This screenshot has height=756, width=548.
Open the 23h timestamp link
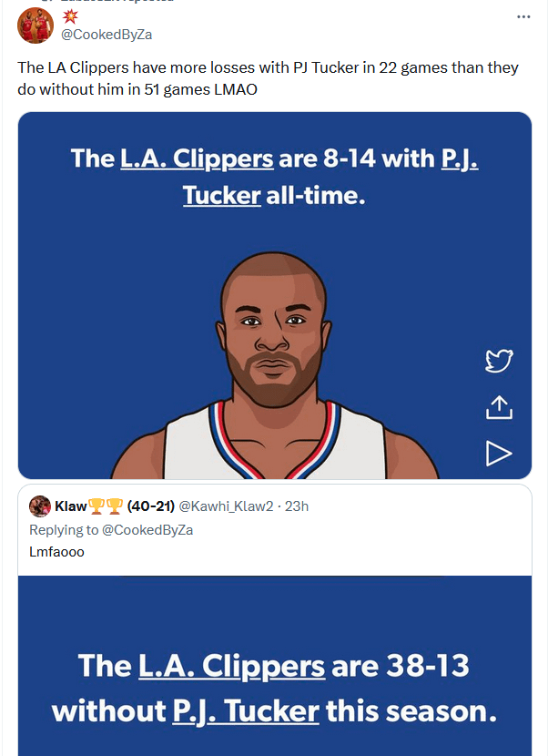[x=297, y=506]
